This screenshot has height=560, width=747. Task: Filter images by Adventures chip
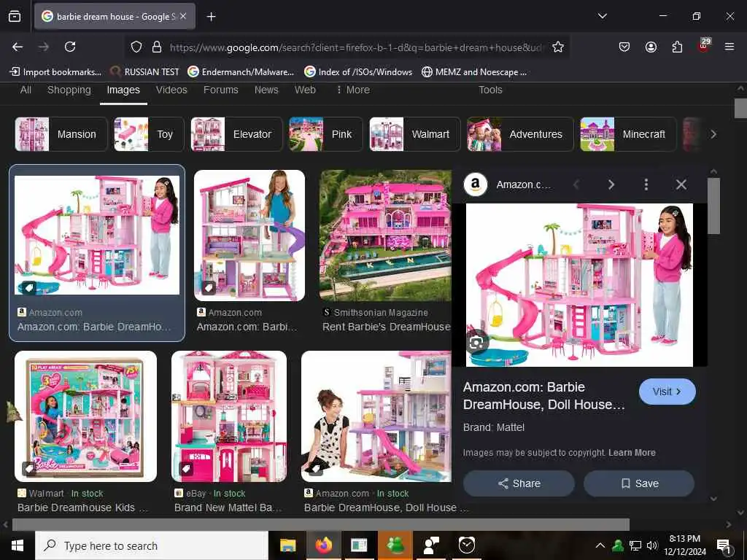pos(519,134)
